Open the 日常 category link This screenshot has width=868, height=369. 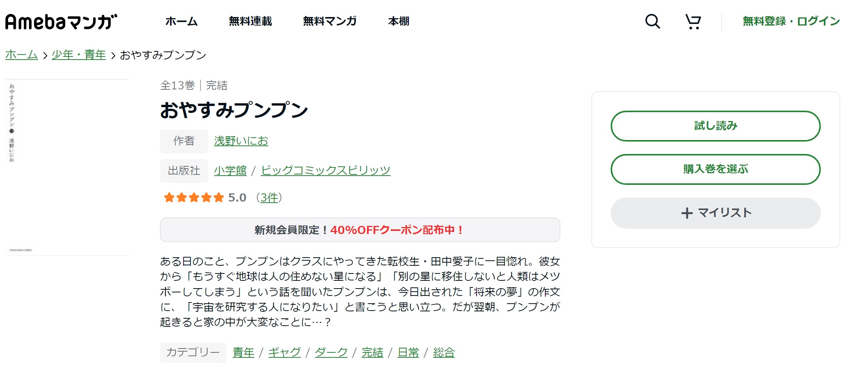point(408,352)
